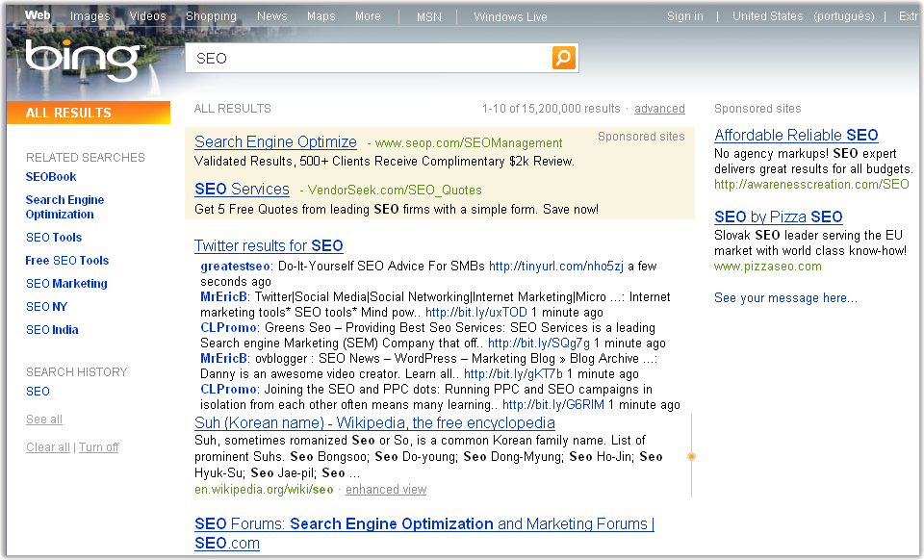Select ALL RESULTS in left sidebar
This screenshot has height=560, width=924.
pos(68,113)
